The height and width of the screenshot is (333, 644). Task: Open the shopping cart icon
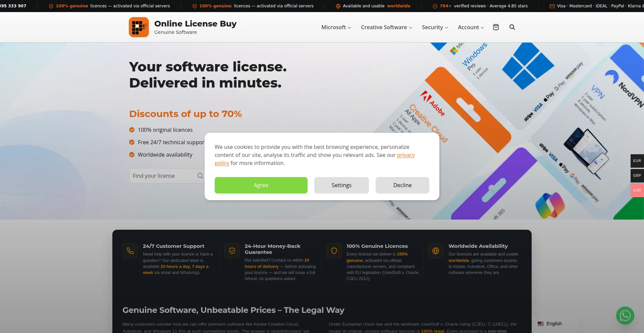click(x=496, y=27)
